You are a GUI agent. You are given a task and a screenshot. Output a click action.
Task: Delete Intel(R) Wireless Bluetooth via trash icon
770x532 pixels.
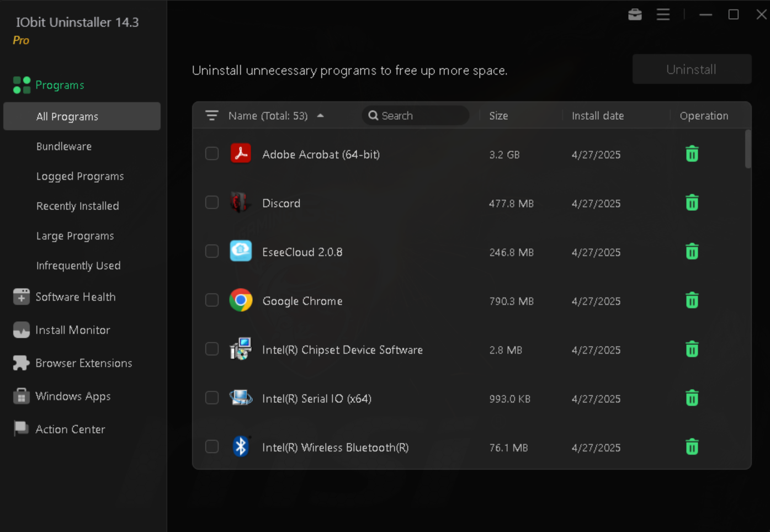pos(692,447)
